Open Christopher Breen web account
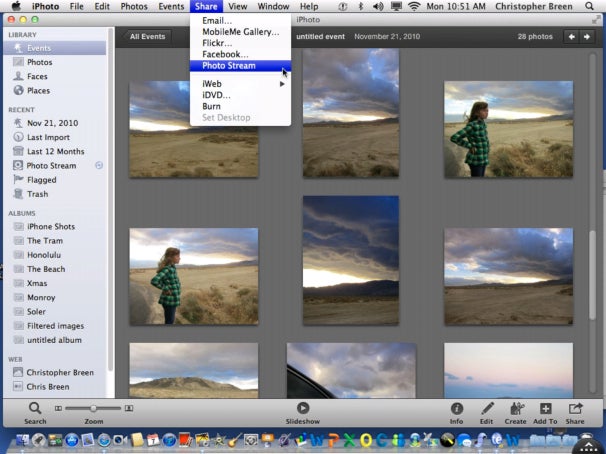This screenshot has width=606, height=454. [54, 372]
